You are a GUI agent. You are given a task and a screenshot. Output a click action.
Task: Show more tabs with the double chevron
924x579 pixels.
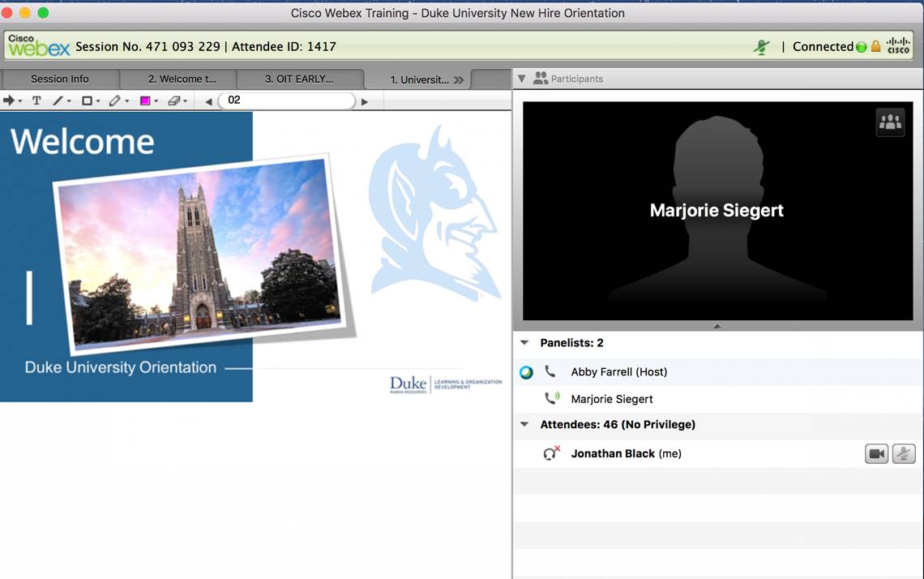[x=459, y=79]
